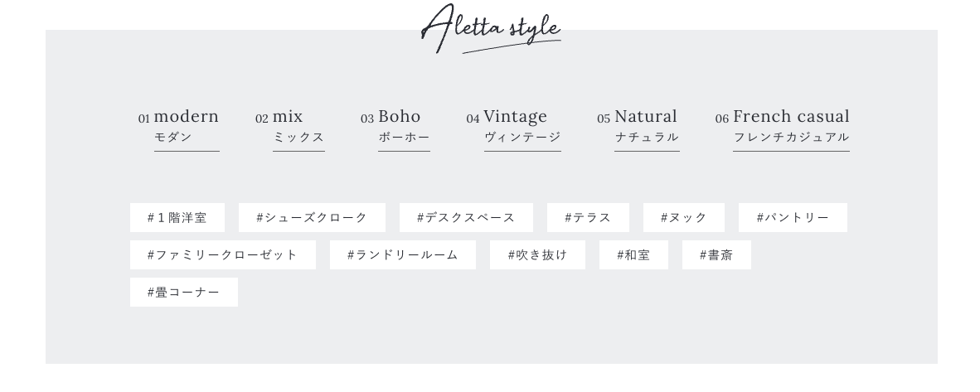Select the #パントリー tag

click(793, 218)
